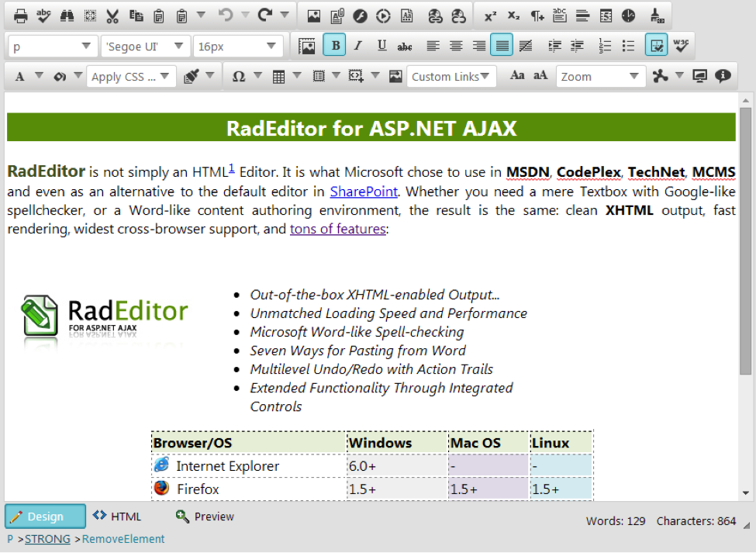Open the Document Manager
This screenshot has height=553, width=756.
tap(337, 16)
